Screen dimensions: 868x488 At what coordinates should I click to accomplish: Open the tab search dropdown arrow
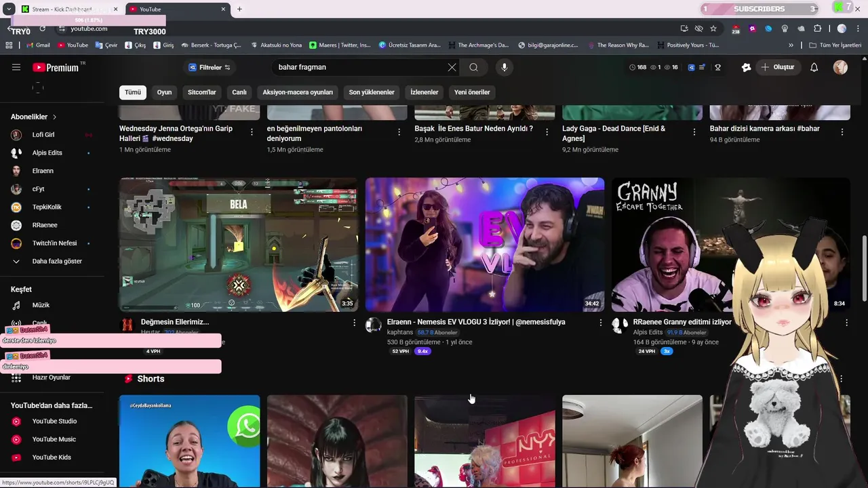coord(9,9)
